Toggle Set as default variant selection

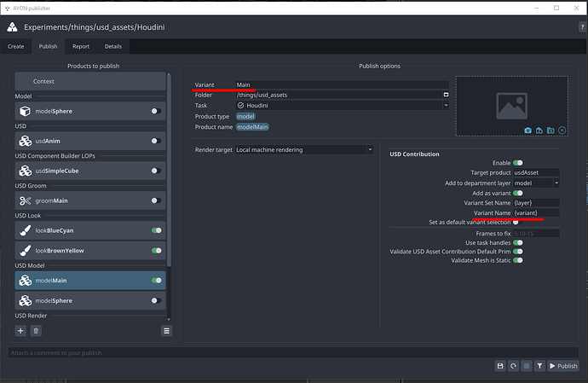coord(518,223)
